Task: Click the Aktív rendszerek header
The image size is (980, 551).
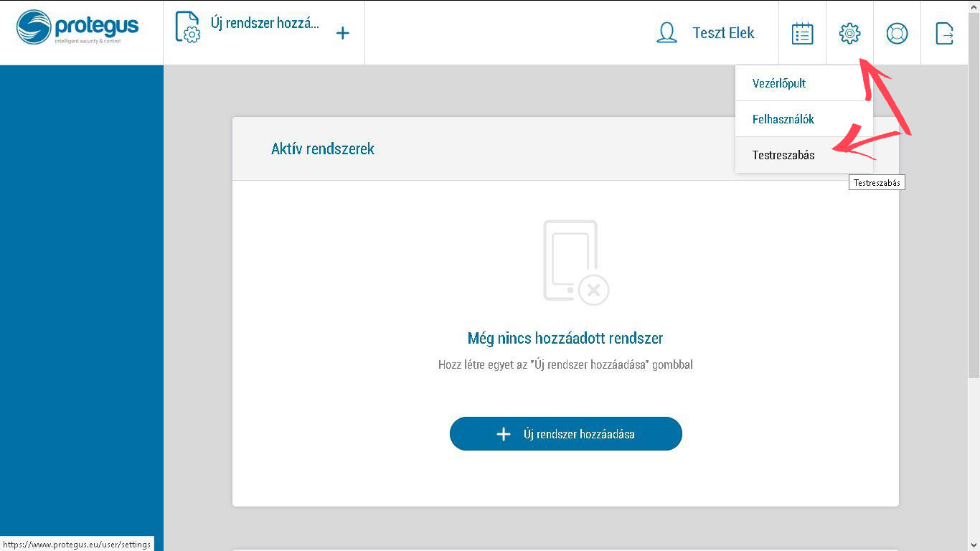Action: [323, 149]
